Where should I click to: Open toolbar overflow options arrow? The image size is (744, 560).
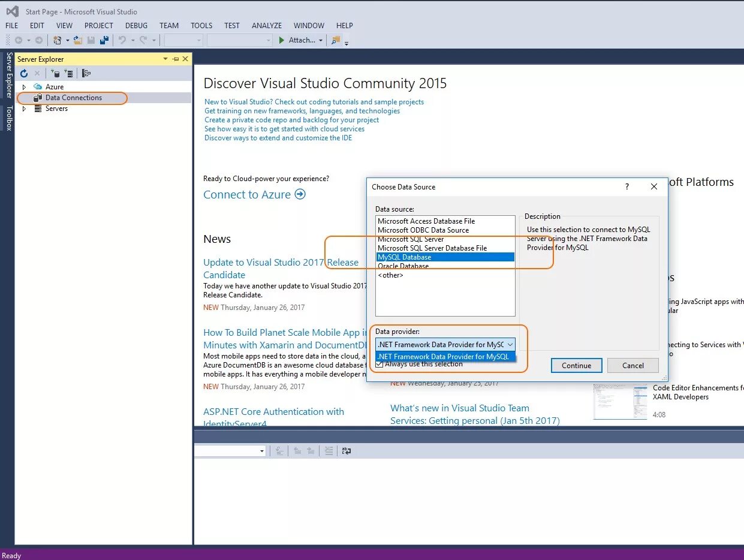(x=347, y=43)
